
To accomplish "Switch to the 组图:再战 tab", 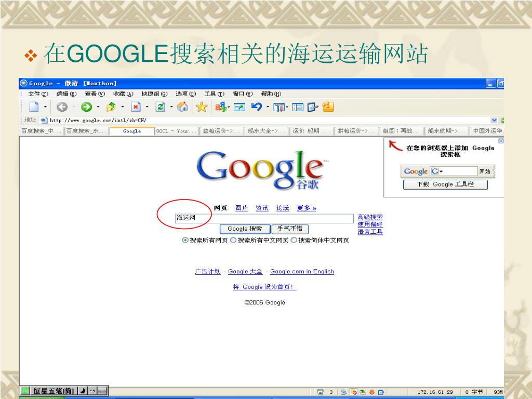I will coord(402,131).
